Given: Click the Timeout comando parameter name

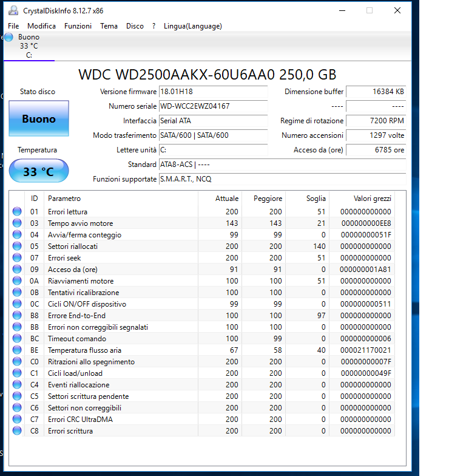Looking at the screenshot, I should coord(77,339).
